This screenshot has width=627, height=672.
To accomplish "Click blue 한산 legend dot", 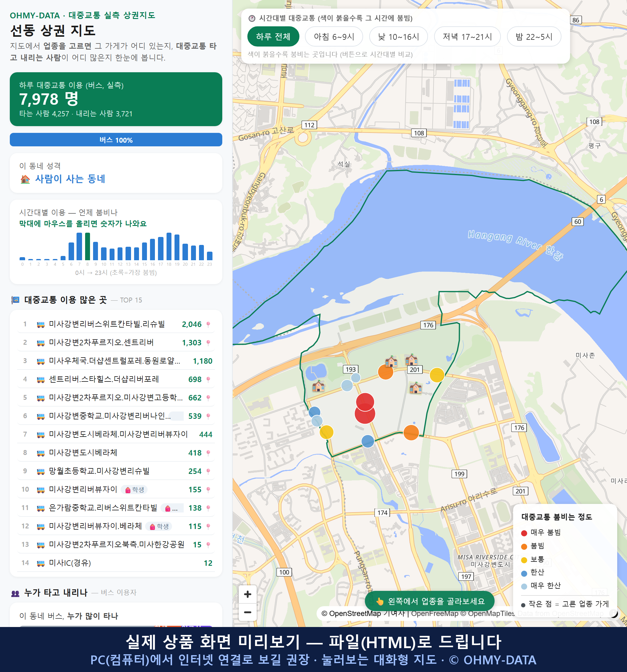I will click(524, 573).
